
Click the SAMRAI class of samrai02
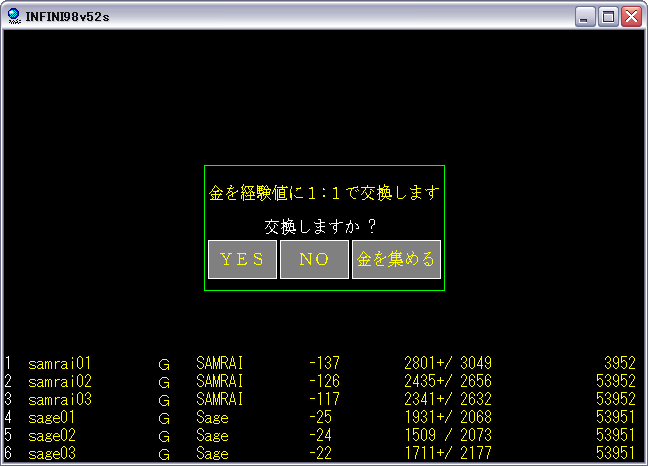point(219,381)
